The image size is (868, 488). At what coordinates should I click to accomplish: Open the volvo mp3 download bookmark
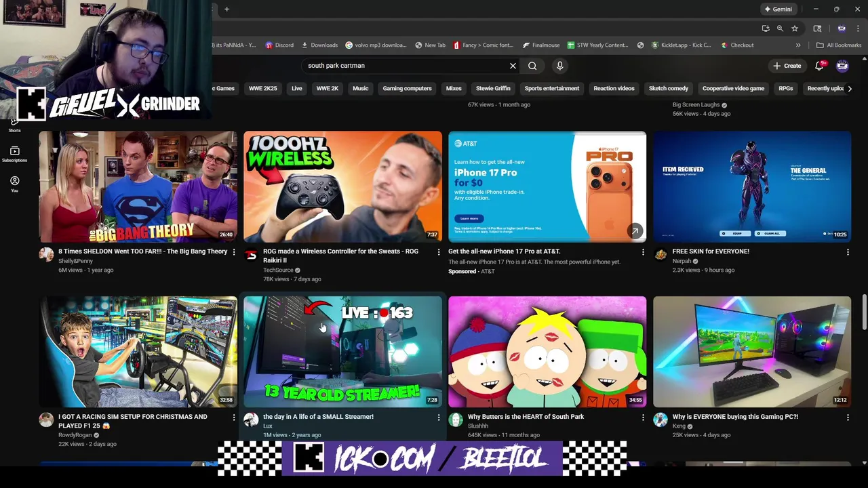click(x=376, y=45)
